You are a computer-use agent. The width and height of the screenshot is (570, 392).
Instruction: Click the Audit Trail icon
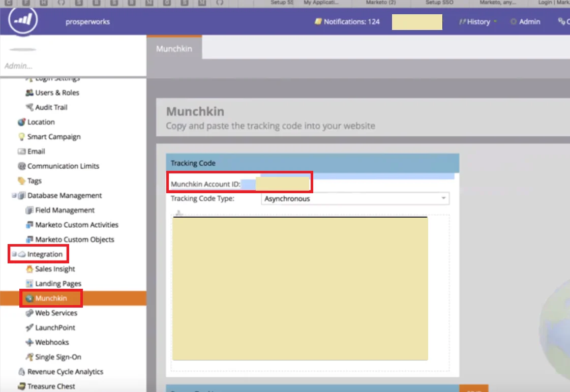29,107
